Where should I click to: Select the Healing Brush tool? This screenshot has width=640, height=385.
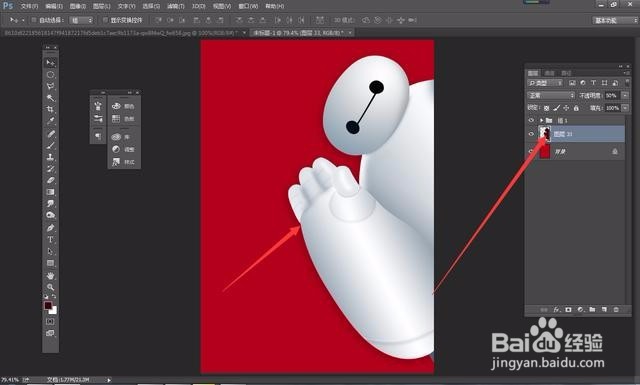point(50,134)
